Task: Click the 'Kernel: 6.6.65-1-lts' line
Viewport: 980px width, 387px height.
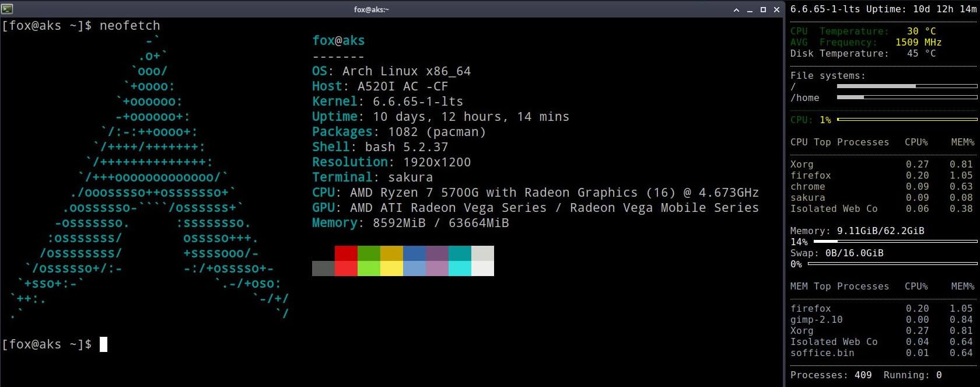Action: 388,102
